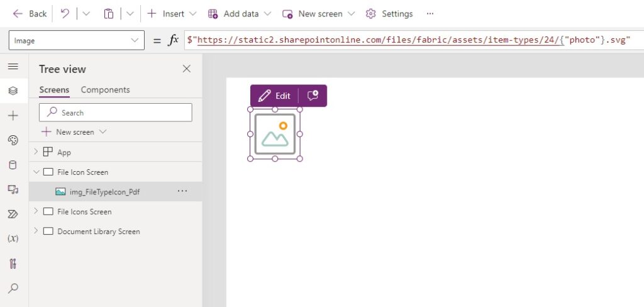Expand the App tree node
The width and height of the screenshot is (644, 307).
point(36,152)
